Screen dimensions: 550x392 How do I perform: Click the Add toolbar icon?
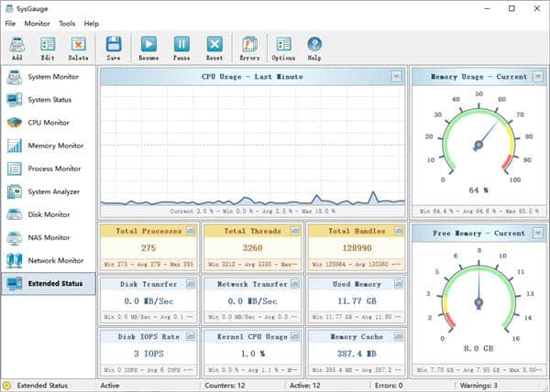(x=16, y=47)
